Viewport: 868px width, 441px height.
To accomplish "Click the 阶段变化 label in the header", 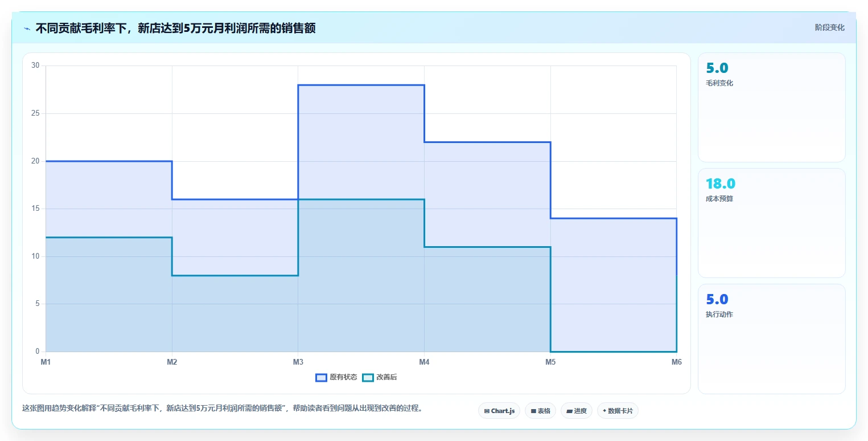I will (x=829, y=27).
